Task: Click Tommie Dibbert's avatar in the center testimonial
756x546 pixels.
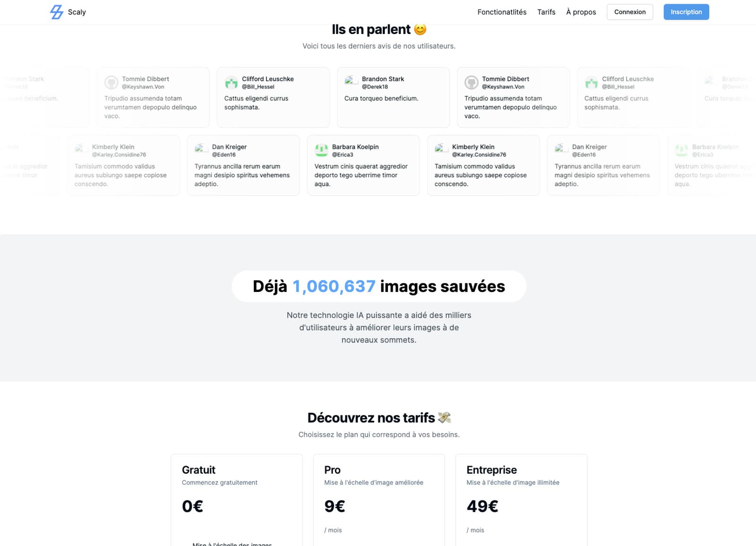Action: click(x=471, y=82)
